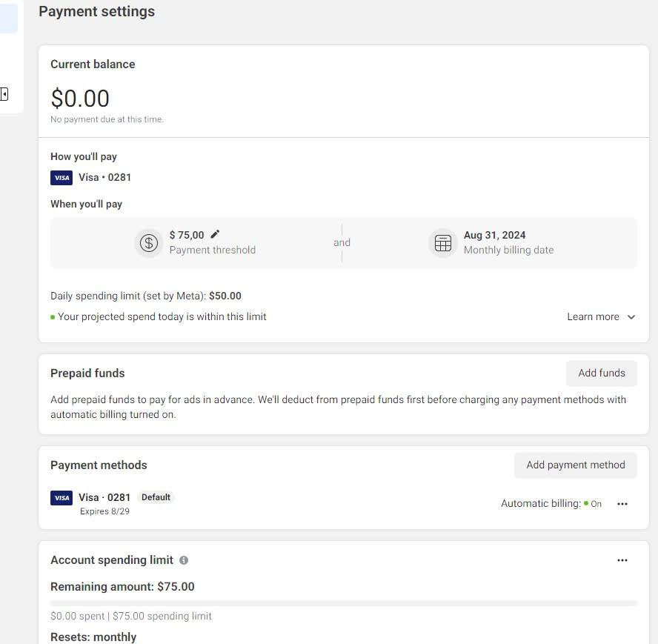Expand the Learn more chevron

coord(631,317)
